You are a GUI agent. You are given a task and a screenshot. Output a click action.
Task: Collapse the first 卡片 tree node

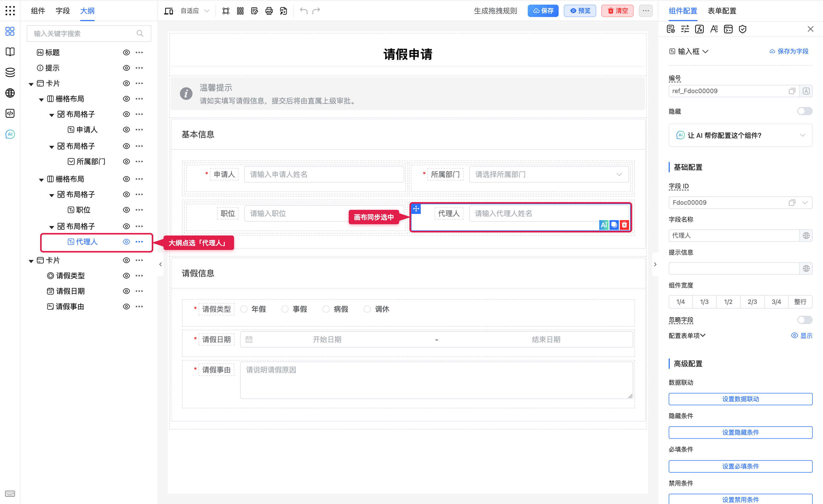[31, 84]
